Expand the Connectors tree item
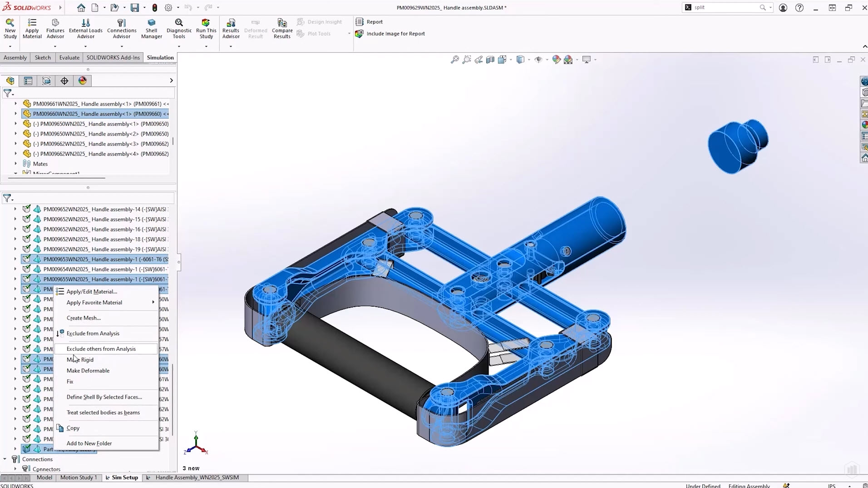The height and width of the screenshot is (488, 868). click(15, 469)
